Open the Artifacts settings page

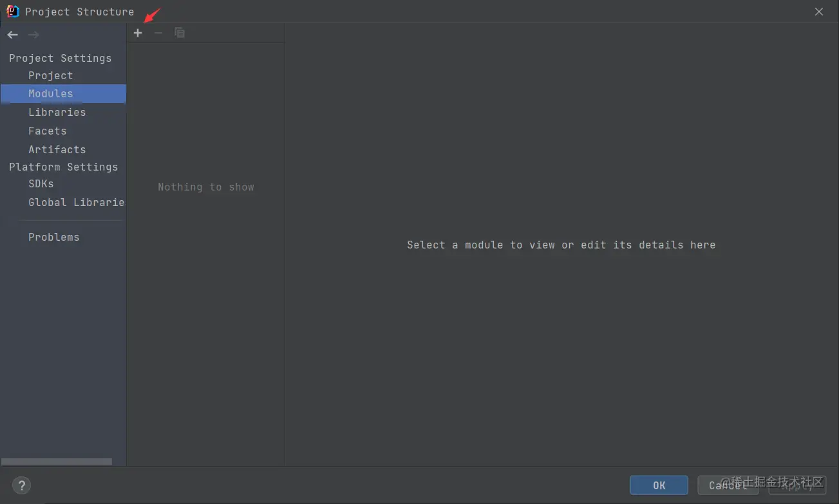(57, 149)
